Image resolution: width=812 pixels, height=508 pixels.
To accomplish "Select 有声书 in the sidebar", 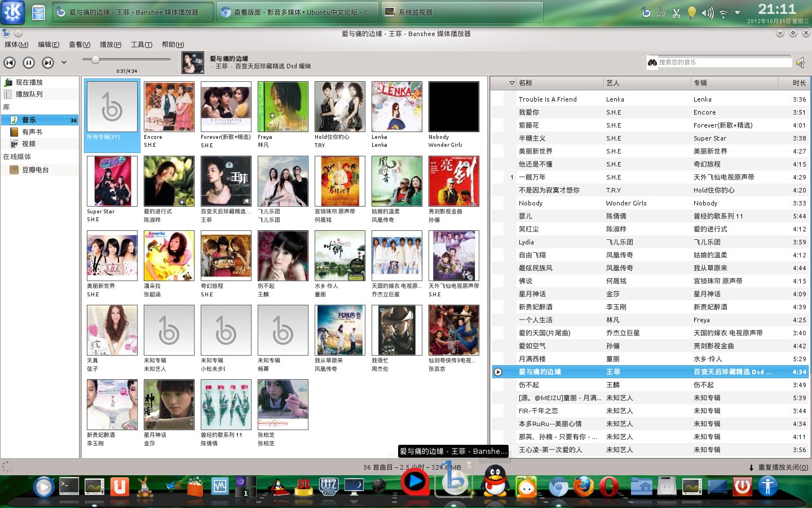I will pyautogui.click(x=39, y=132).
